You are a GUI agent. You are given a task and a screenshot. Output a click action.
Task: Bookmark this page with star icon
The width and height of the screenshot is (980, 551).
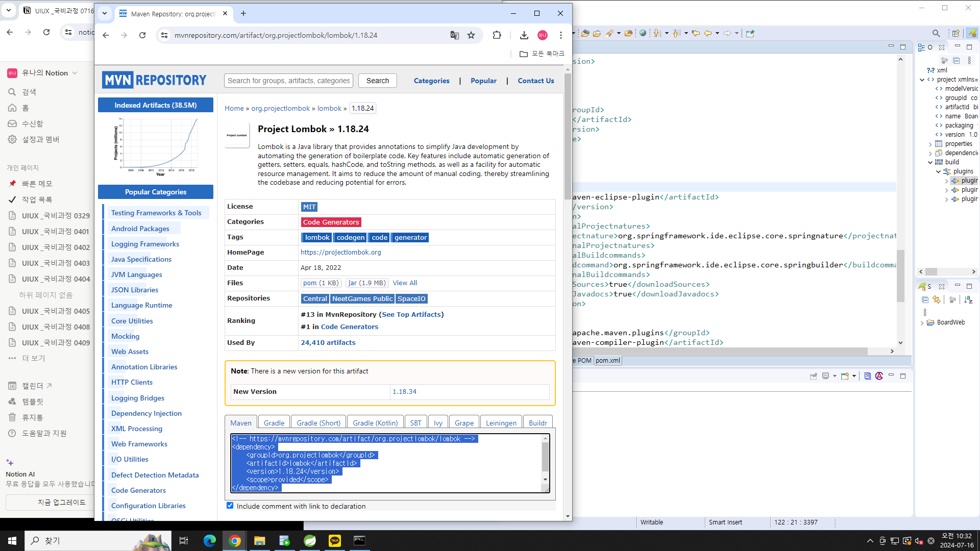point(471,35)
